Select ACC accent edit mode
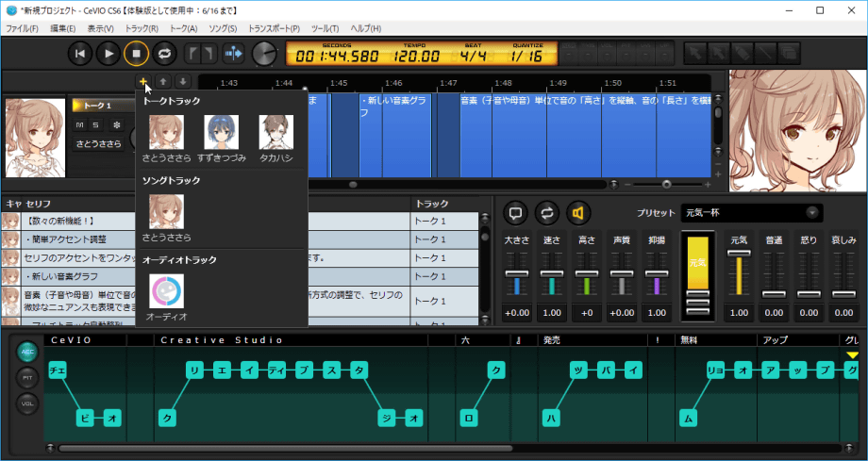 click(x=27, y=352)
